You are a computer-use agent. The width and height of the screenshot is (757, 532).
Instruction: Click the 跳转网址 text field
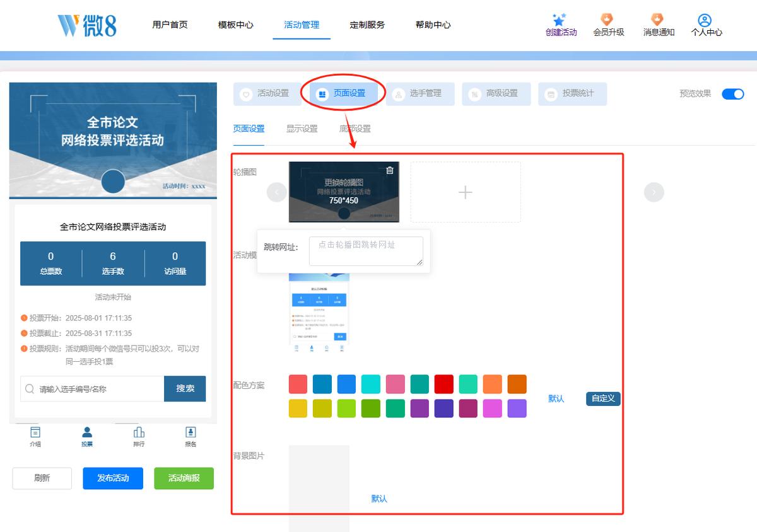pyautogui.click(x=366, y=252)
